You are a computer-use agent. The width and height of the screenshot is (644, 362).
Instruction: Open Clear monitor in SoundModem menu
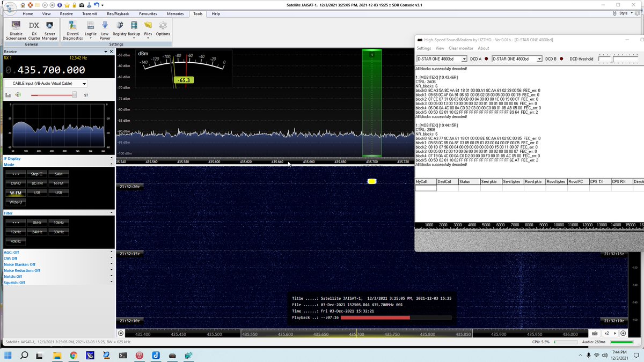(x=460, y=48)
